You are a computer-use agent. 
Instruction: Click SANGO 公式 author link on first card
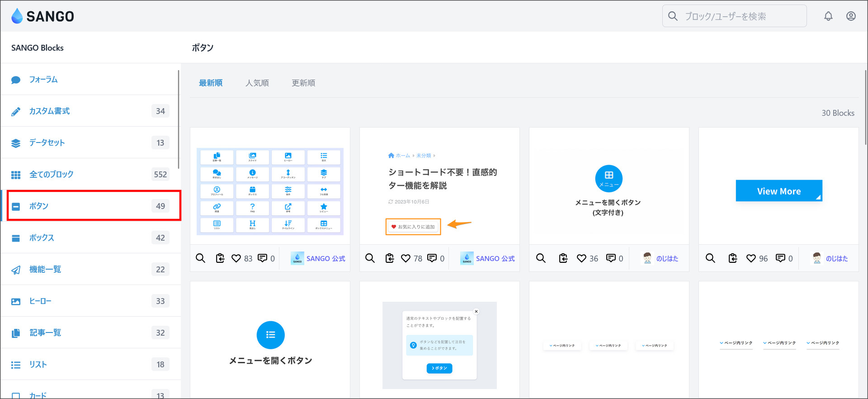[x=325, y=259]
